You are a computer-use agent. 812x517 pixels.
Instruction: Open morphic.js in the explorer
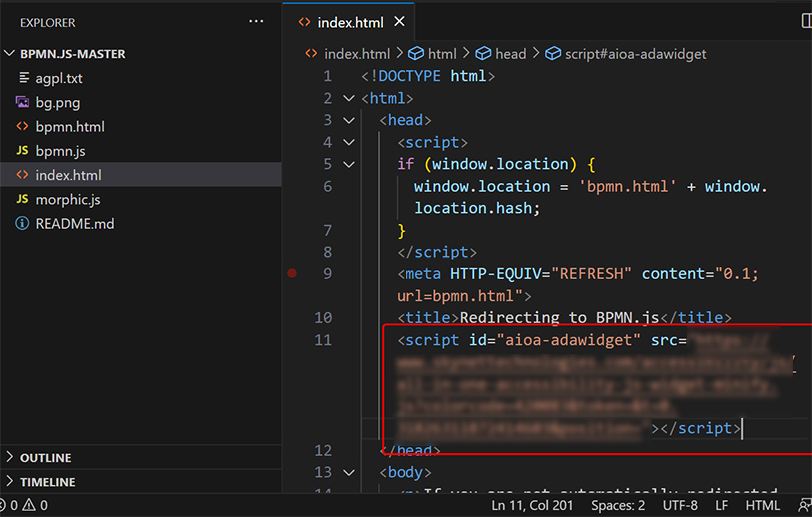click(68, 200)
